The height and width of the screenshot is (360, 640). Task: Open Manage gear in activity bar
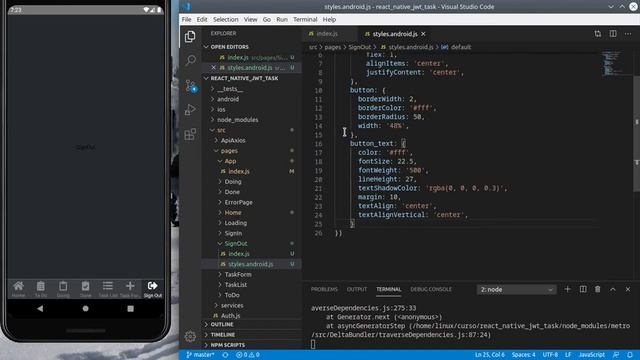point(190,336)
